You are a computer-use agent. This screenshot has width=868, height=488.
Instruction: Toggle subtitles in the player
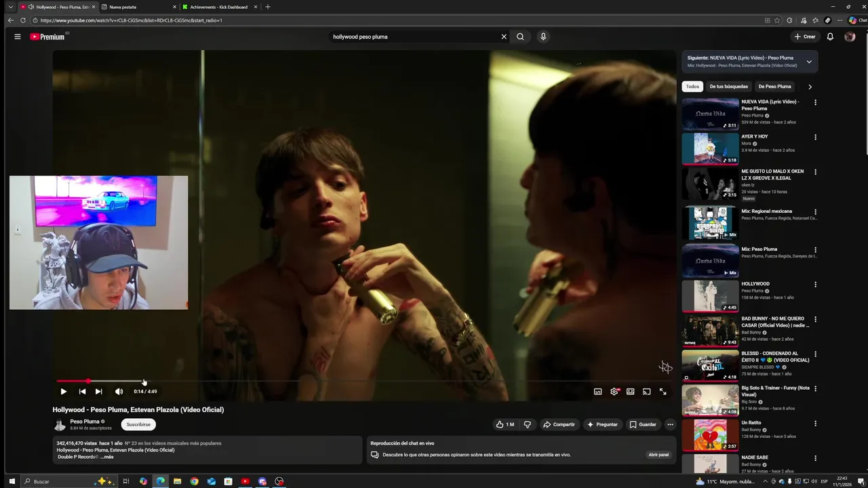597,391
